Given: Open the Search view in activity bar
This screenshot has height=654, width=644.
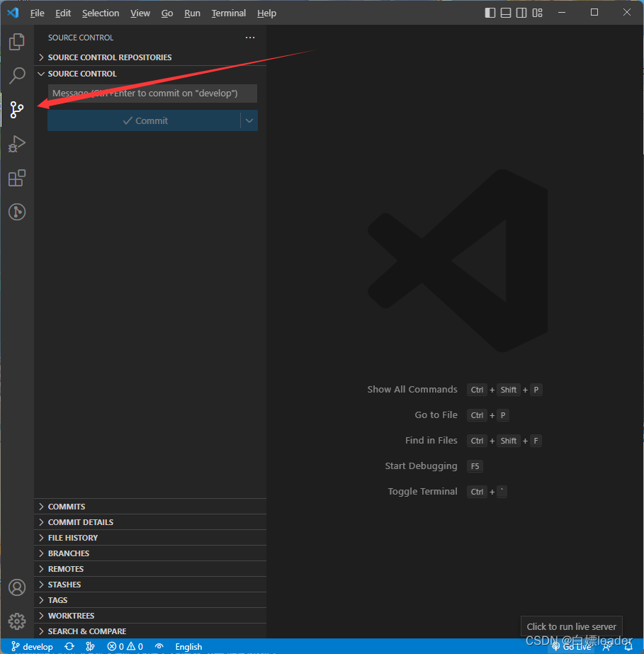Looking at the screenshot, I should [x=17, y=76].
